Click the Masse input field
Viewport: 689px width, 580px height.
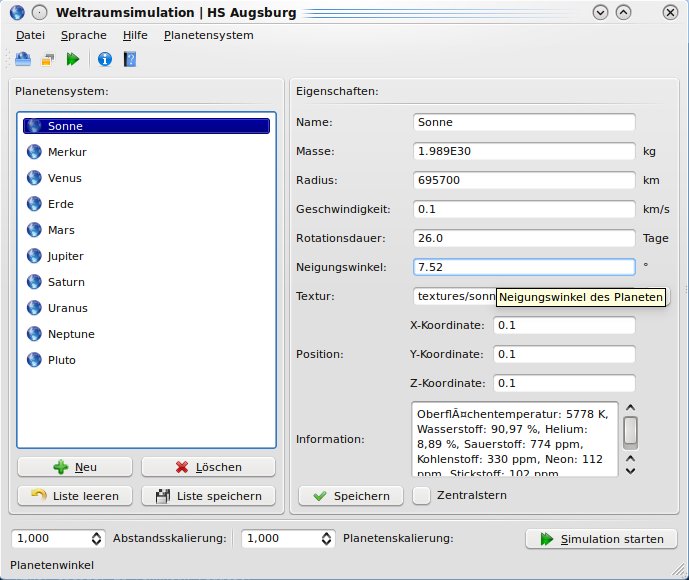pos(524,152)
